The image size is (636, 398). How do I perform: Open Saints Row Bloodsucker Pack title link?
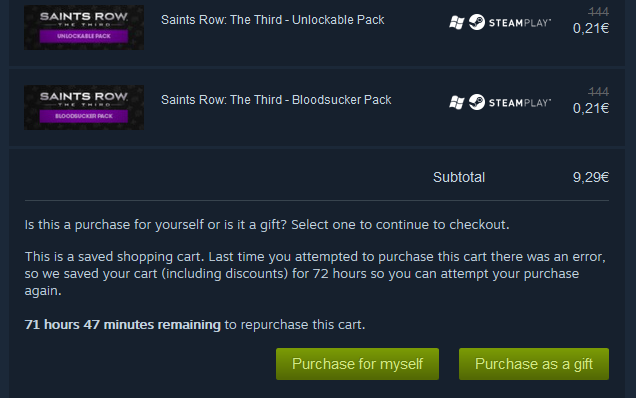tap(276, 100)
